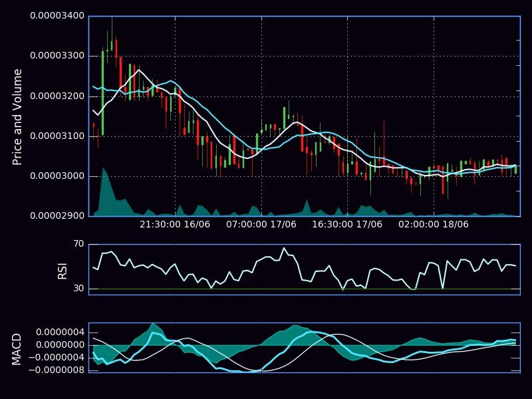The image size is (532, 399).
Task: Click the MACD panel title
Action: point(16,349)
